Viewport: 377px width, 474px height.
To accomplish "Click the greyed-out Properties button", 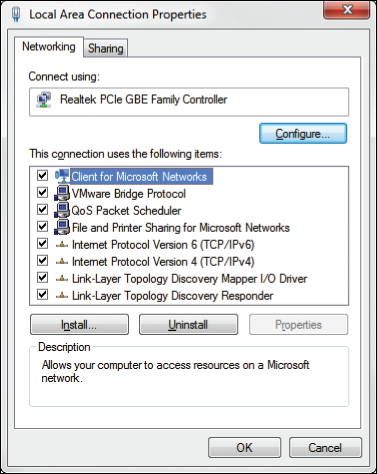I will pyautogui.click(x=298, y=325).
